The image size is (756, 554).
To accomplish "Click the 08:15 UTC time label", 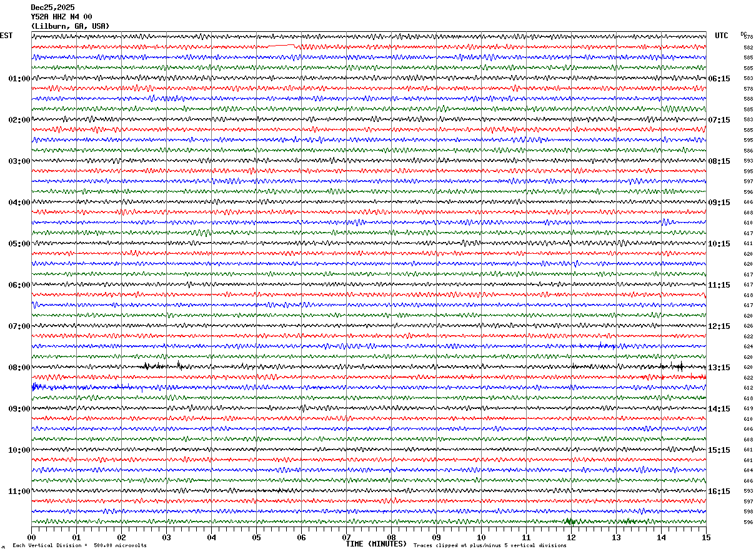I will pos(719,161).
